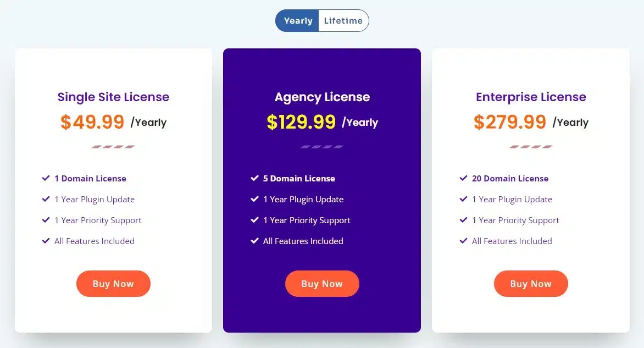644x348 pixels.
Task: Click the checkmark beside Enterprise's 1 Year Plugin Update
Action: pos(464,199)
